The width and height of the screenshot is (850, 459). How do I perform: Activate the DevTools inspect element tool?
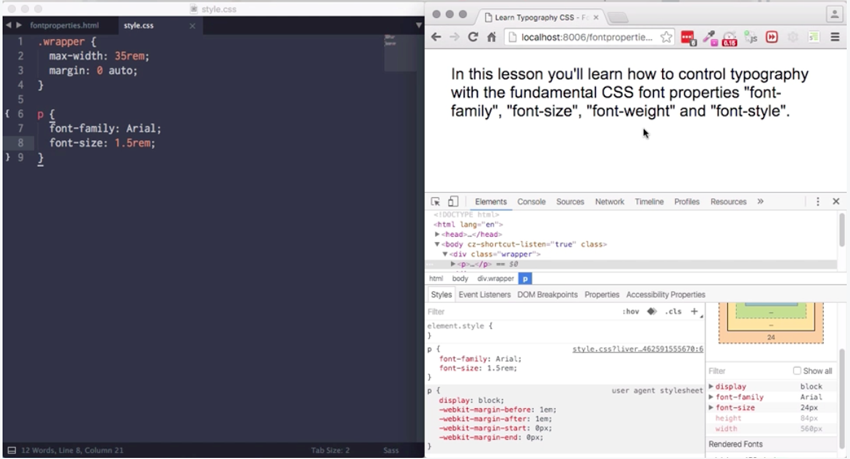(435, 202)
